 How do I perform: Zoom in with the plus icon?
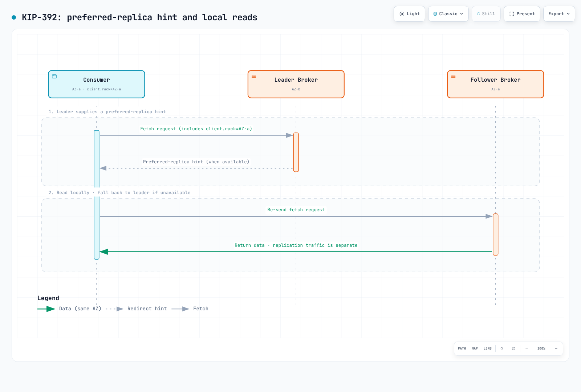tap(556, 348)
